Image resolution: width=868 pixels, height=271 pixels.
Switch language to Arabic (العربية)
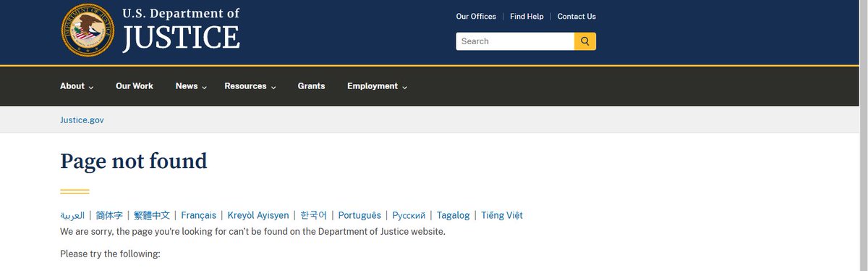(x=72, y=215)
